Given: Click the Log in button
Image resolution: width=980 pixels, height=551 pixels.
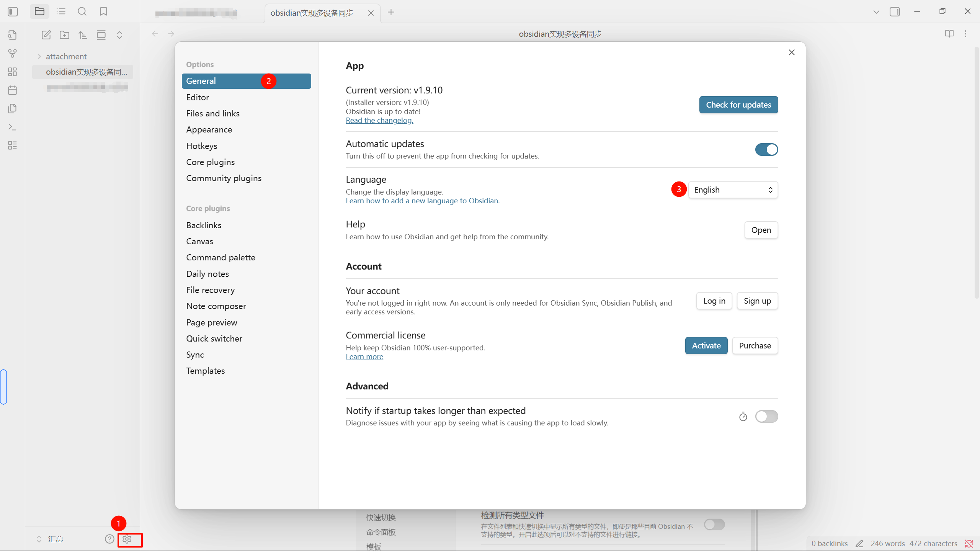Looking at the screenshot, I should [x=714, y=301].
